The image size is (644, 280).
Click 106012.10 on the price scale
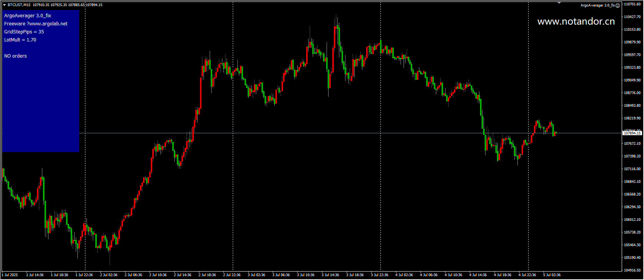coord(632,220)
